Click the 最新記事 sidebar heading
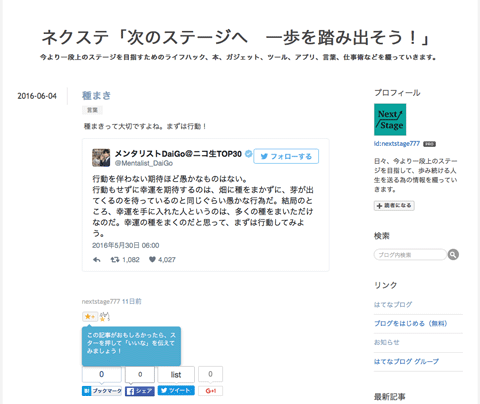 [x=390, y=397]
